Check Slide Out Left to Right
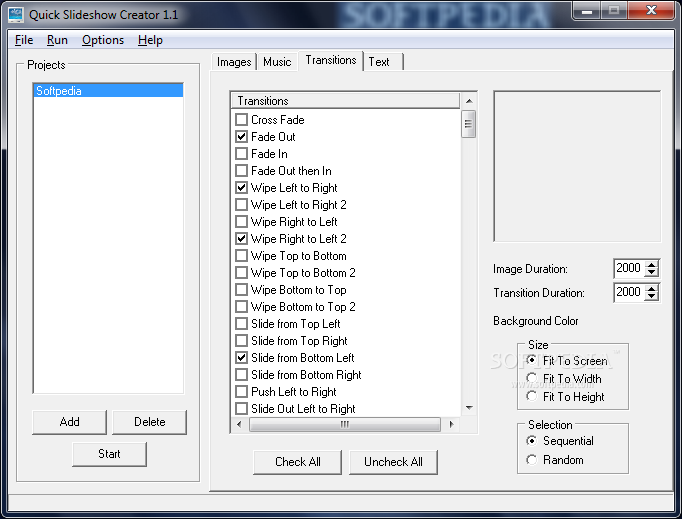This screenshot has height=519, width=682. coord(241,409)
